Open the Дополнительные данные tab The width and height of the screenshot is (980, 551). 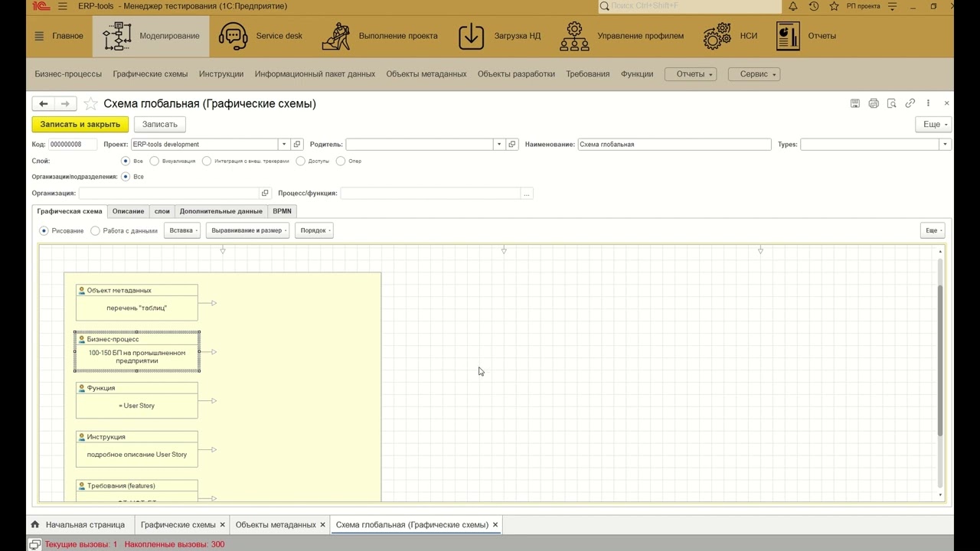(x=220, y=211)
